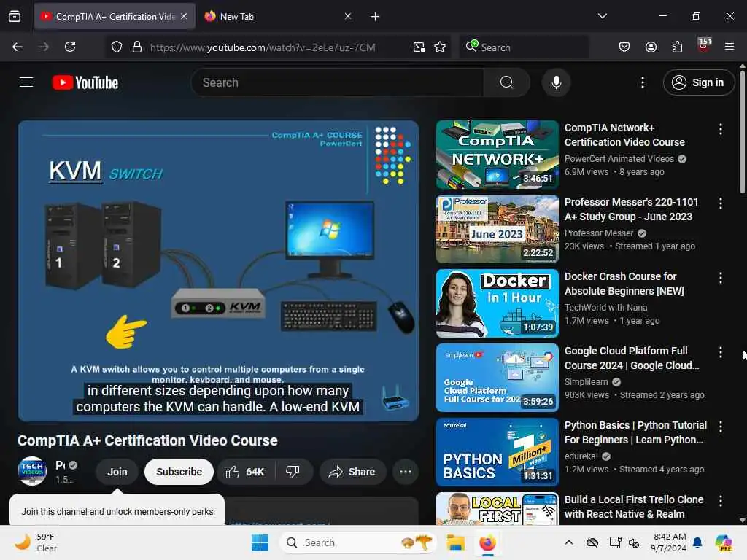Click the Sign in button

point(698,82)
